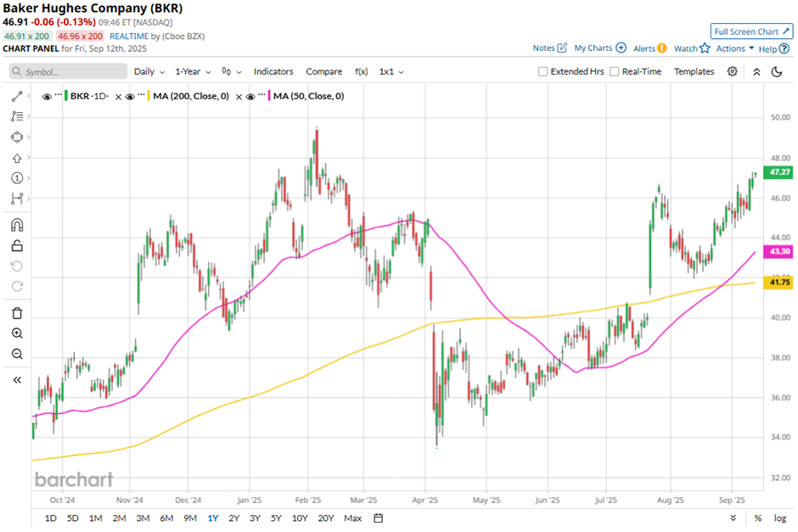Select the 1D time range

[x=50, y=518]
